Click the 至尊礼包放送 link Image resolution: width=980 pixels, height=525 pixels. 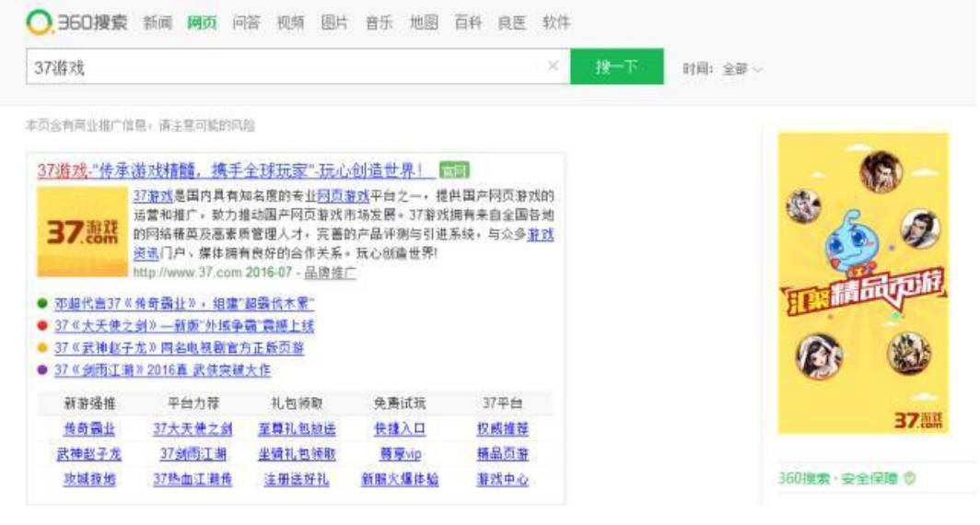coord(297,429)
